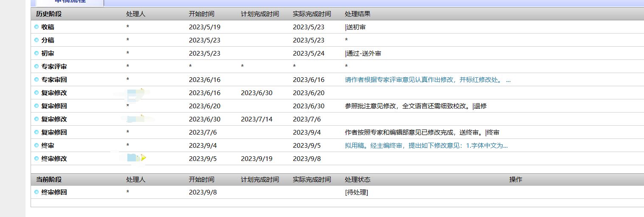Click the 历史阶段 column header
This screenshot has width=644, height=217.
(49, 14)
